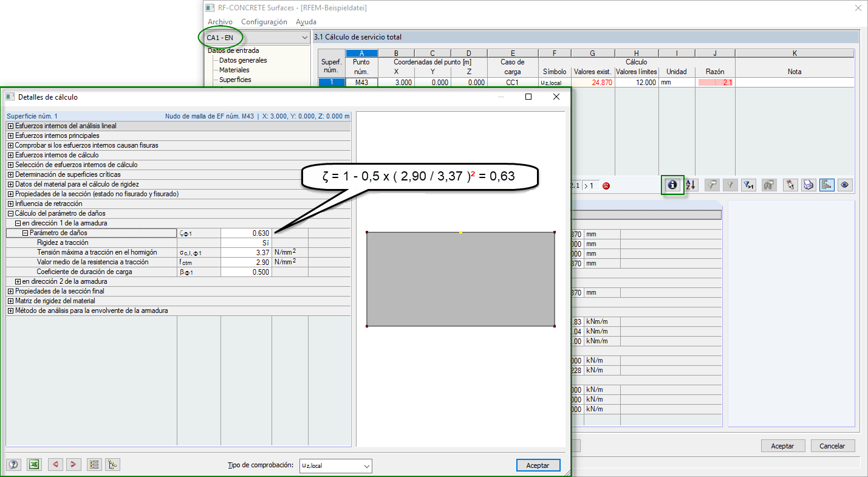
Task: Click the gray surface preview rectangle
Action: coord(460,280)
